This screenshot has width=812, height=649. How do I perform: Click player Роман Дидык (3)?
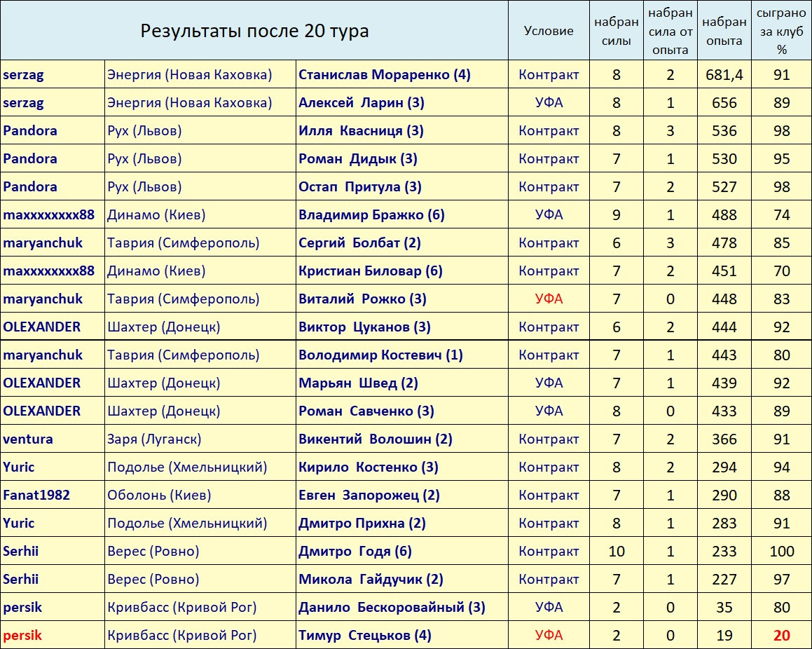tap(357, 158)
